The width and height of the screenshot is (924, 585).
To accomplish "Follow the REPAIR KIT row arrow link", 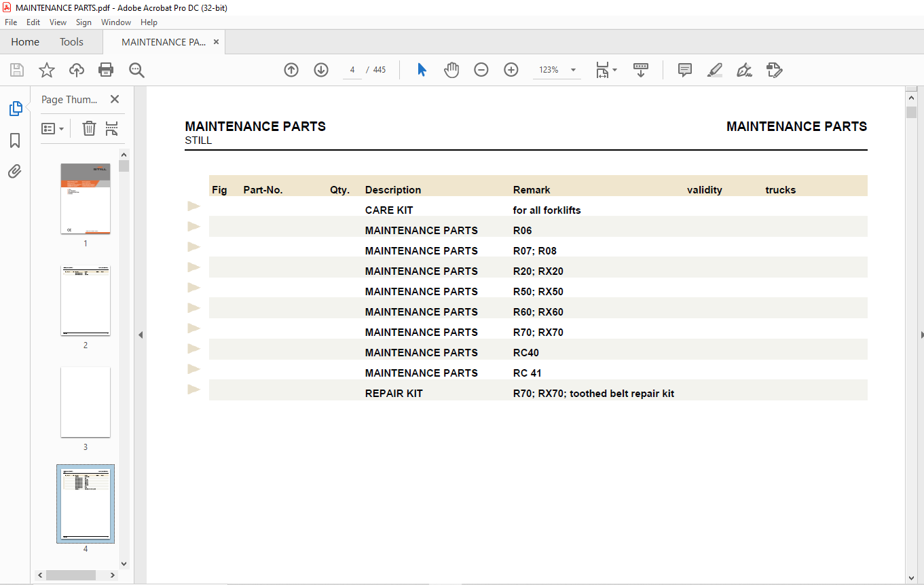I will pos(194,389).
